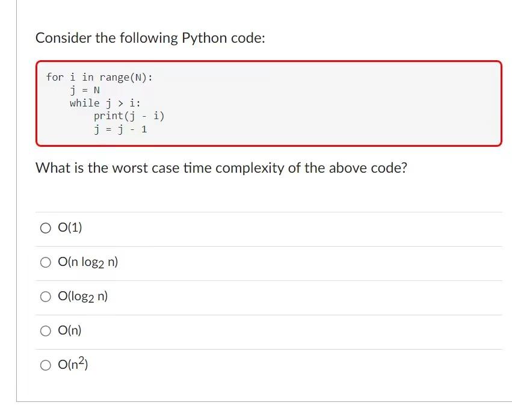This screenshot has height=420, width=512.
Task: Click the word "Python" in the heading
Action: tap(204, 39)
